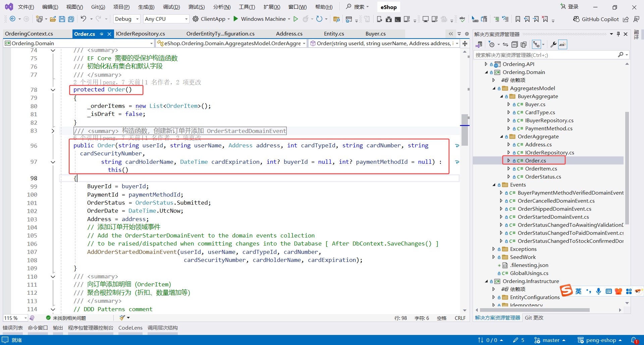644x345 pixels.
Task: Toggle the pin on the Order.cs tab
Action: pos(101,34)
